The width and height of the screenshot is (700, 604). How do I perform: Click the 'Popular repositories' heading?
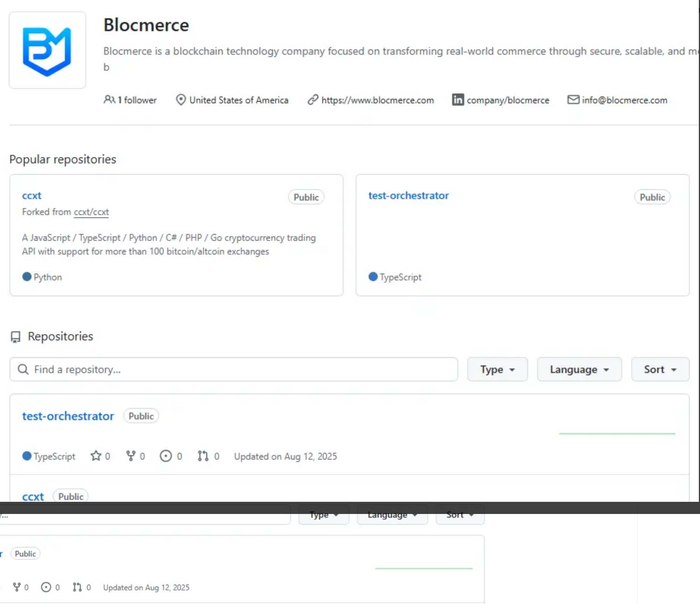tap(63, 159)
